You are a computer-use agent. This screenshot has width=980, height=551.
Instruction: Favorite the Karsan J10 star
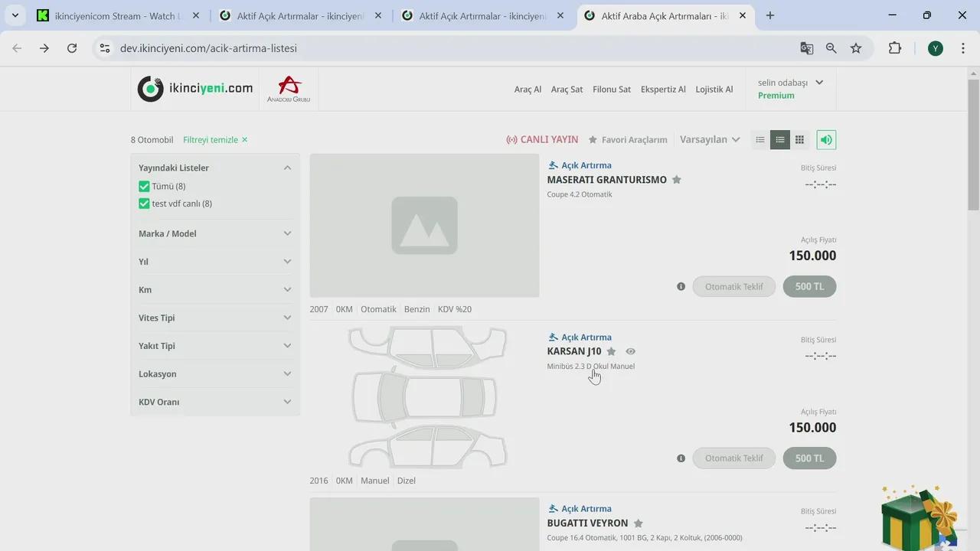(611, 351)
